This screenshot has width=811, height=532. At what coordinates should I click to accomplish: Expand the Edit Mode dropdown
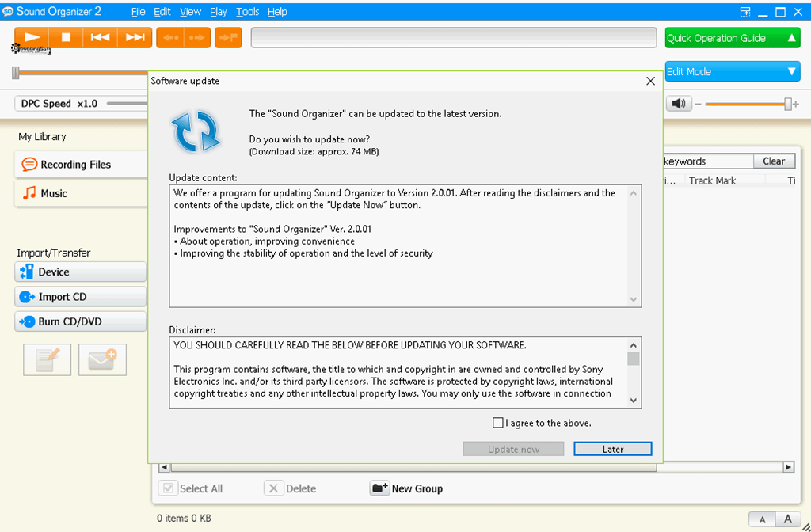pos(733,71)
